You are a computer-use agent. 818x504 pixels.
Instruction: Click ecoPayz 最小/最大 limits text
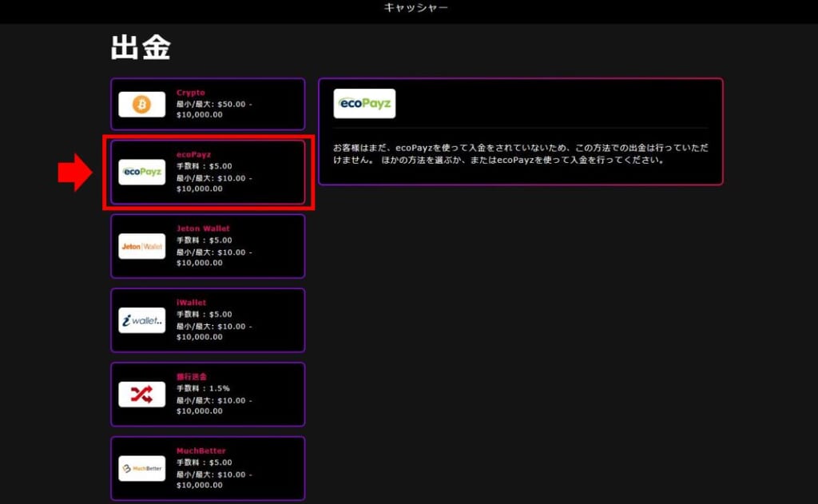214,183
